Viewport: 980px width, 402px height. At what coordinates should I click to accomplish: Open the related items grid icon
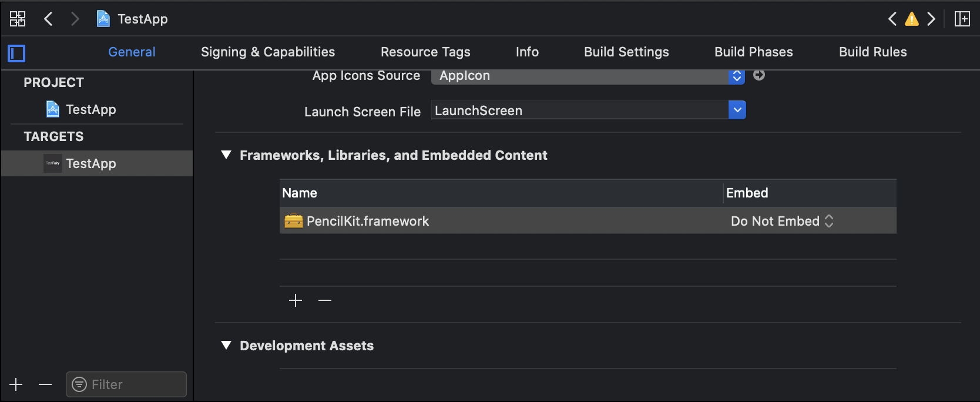(x=18, y=19)
